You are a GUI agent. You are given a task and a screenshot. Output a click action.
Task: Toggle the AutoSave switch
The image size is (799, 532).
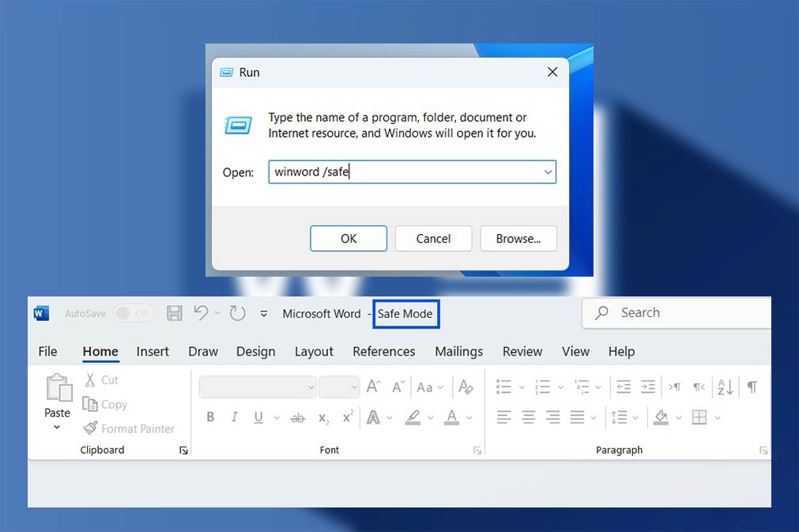coord(133,313)
